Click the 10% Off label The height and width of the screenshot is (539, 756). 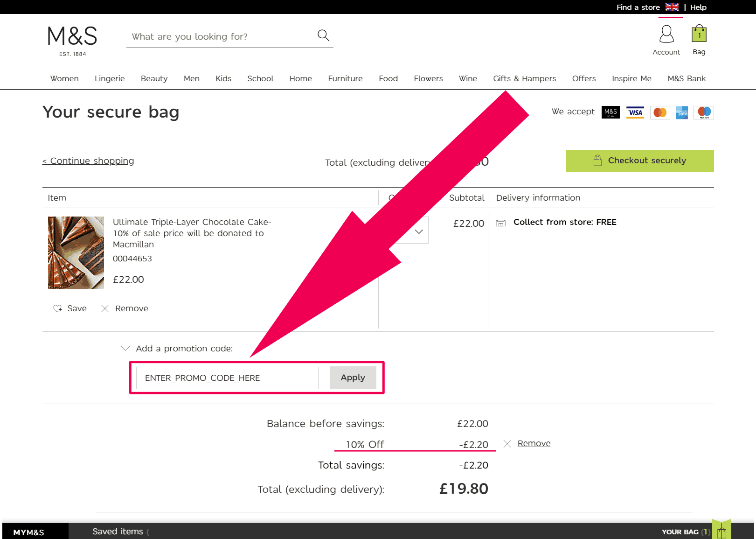point(365,444)
